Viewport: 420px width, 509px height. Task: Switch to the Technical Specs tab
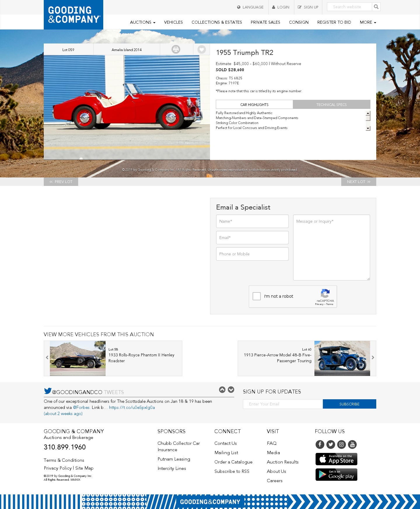pyautogui.click(x=332, y=104)
